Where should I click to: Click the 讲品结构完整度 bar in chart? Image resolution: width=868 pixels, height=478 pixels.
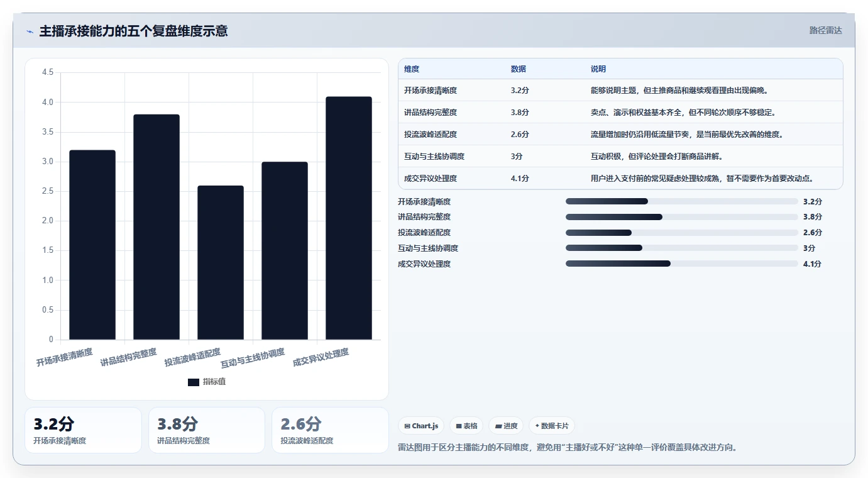[157, 227]
